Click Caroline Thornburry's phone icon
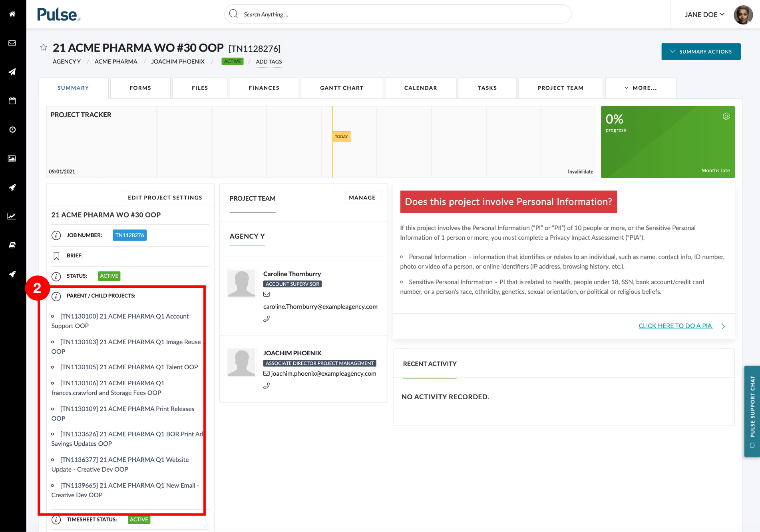760x532 pixels. (267, 319)
